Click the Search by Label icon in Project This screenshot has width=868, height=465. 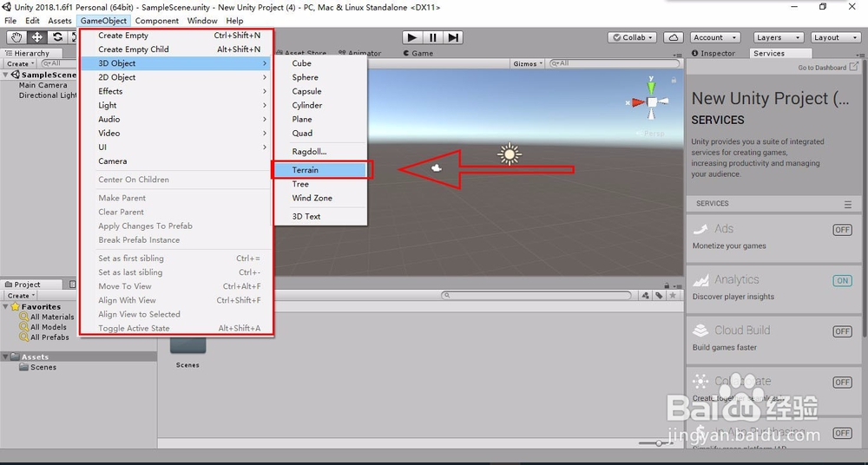coord(659,296)
